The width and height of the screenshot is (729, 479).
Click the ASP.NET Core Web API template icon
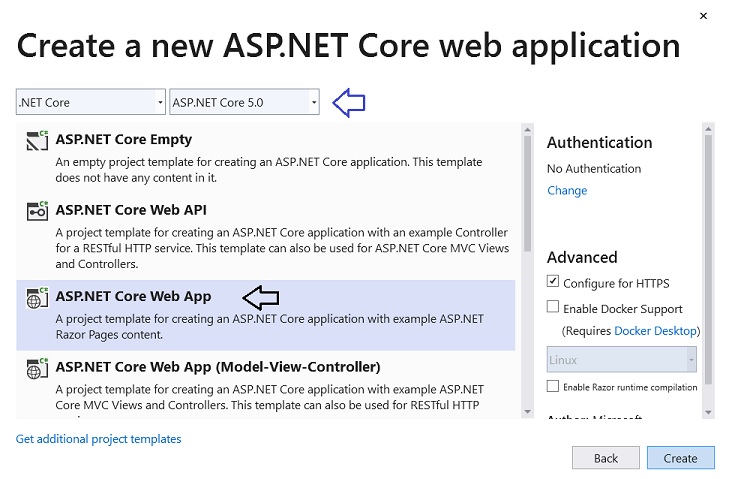[x=37, y=211]
